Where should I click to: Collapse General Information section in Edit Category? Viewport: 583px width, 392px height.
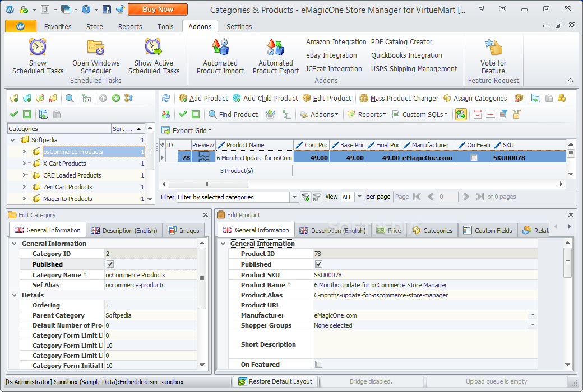15,244
